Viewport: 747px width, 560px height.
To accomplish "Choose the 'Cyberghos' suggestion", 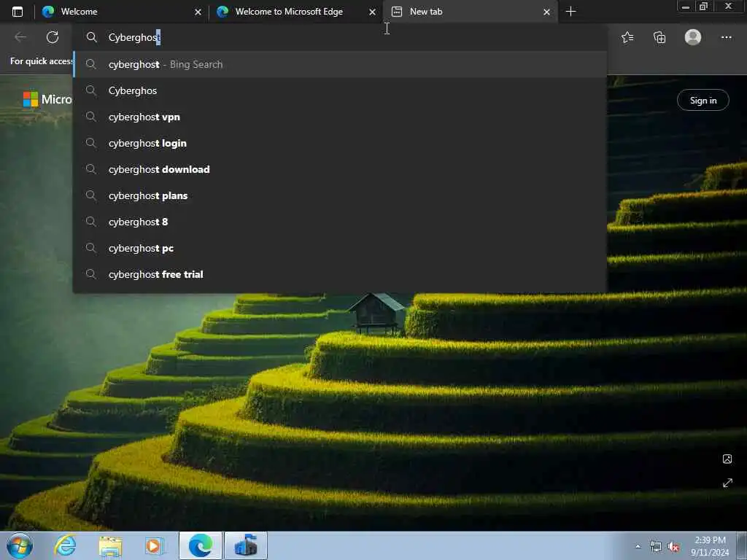I will [340, 90].
